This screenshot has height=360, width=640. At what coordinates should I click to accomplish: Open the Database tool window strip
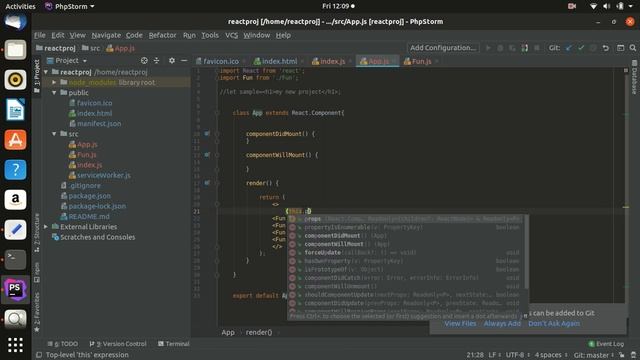(634, 77)
